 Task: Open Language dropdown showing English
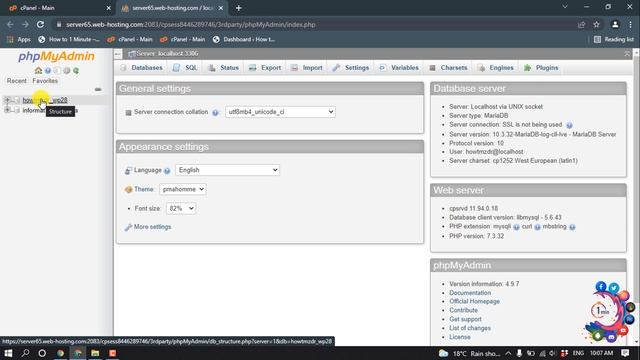227,170
